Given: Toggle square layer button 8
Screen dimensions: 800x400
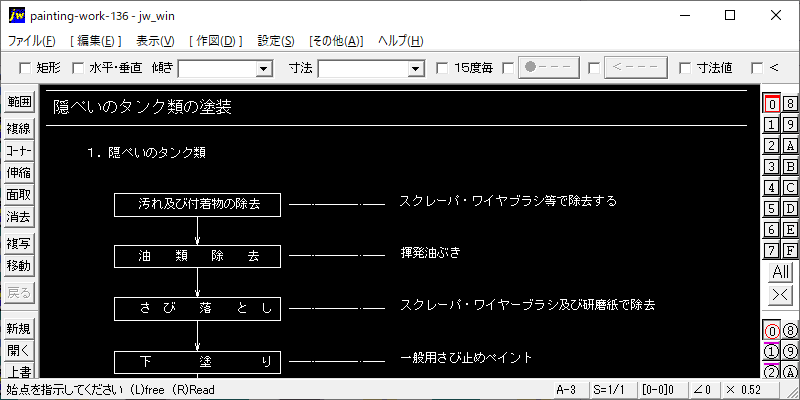Looking at the screenshot, I should point(790,104).
